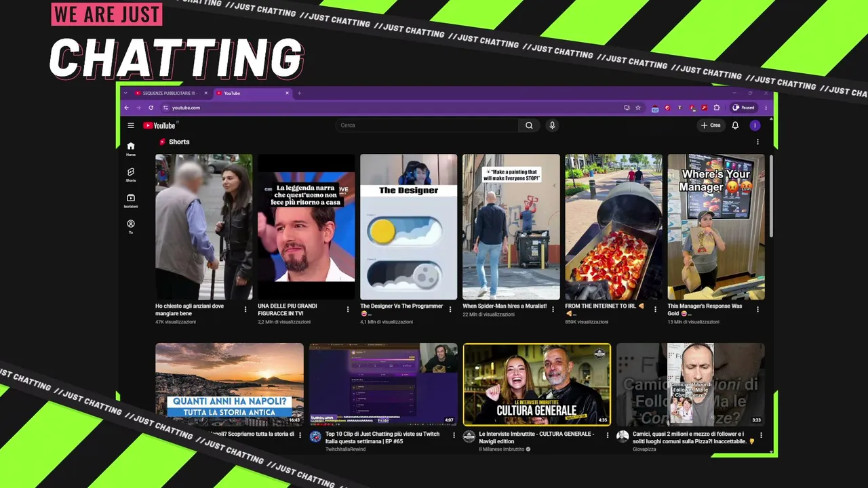Switch to the SEQUENZE PUBBLICITARIE tab
The height and width of the screenshot is (488, 868).
(170, 93)
